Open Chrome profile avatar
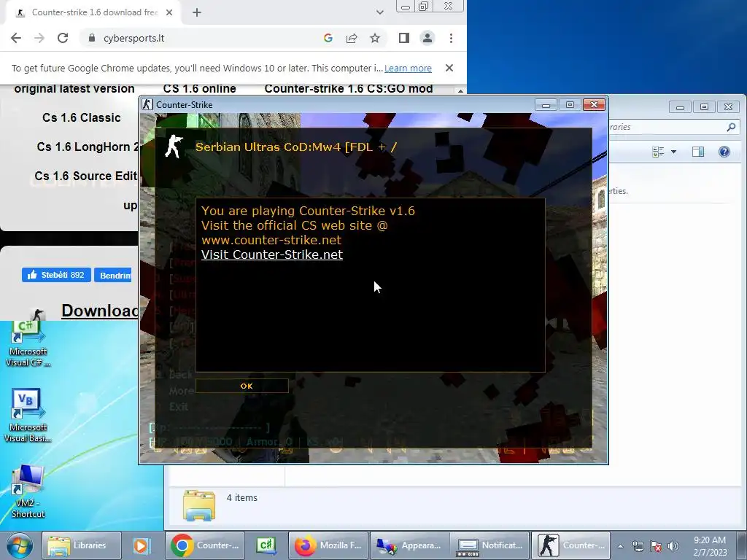The height and width of the screenshot is (560, 747). click(427, 38)
